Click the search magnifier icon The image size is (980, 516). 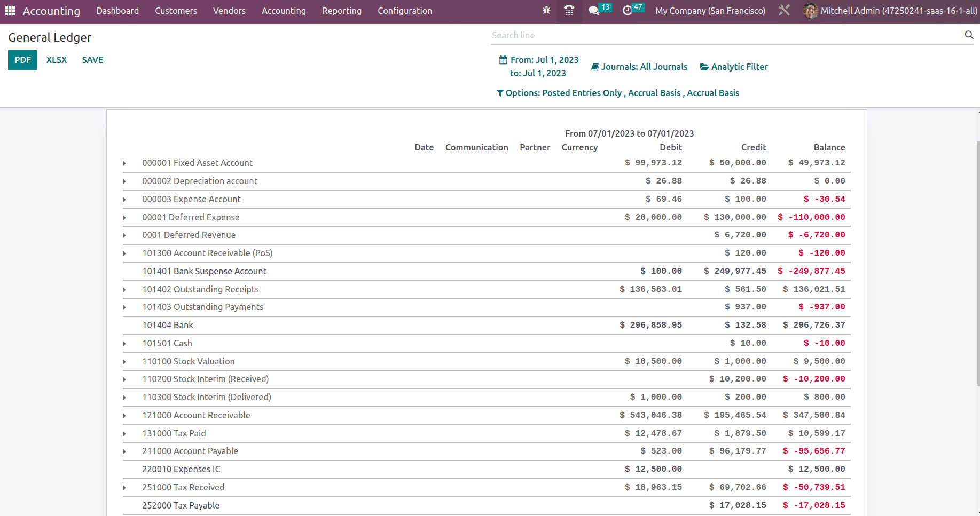[969, 35]
